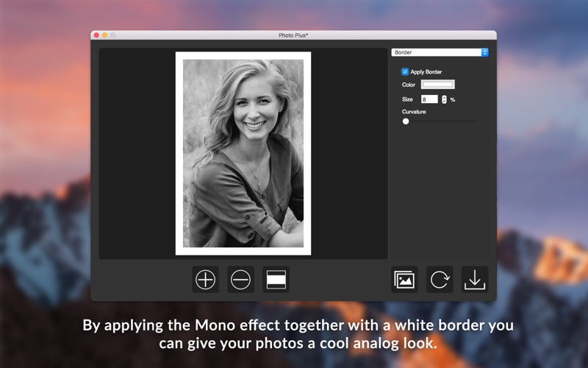588x368 pixels.
Task: Click the middle of the Curvature slider track
Action: click(x=440, y=121)
